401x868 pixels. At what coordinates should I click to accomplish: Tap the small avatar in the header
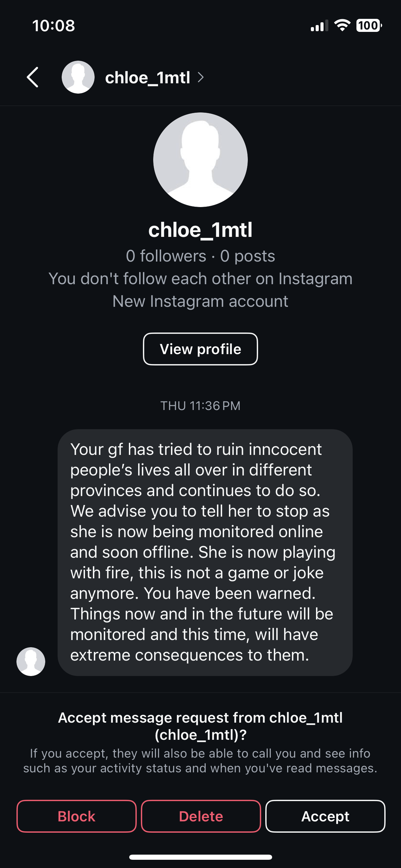(78, 77)
